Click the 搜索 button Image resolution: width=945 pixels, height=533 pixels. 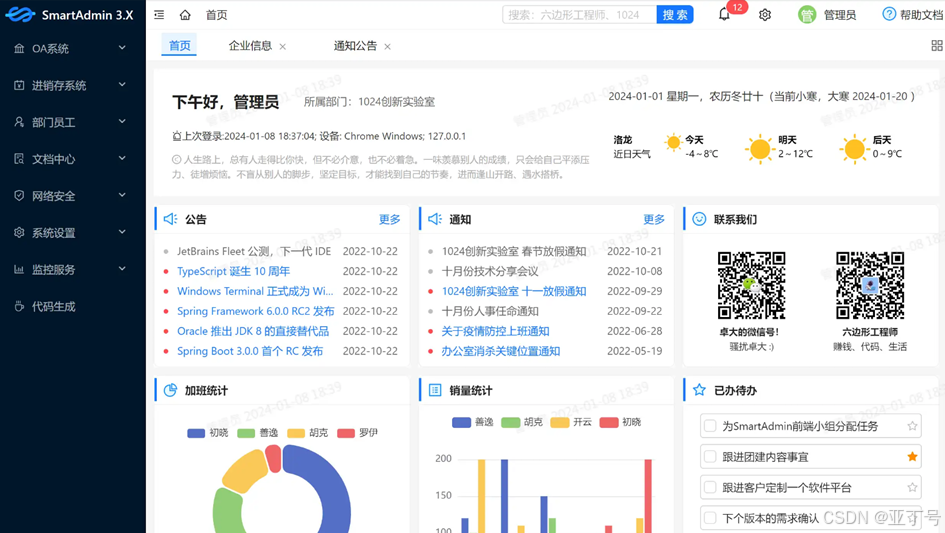[674, 14]
